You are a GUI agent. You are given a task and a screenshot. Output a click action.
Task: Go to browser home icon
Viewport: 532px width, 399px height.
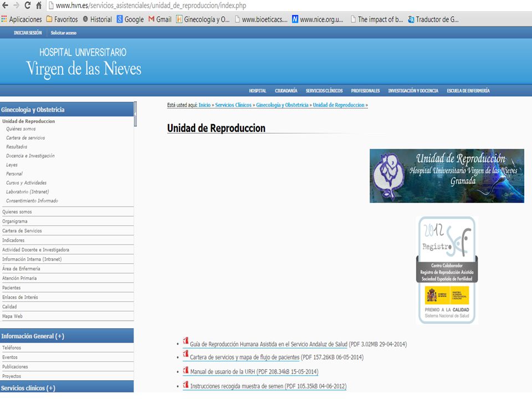pos(39,6)
